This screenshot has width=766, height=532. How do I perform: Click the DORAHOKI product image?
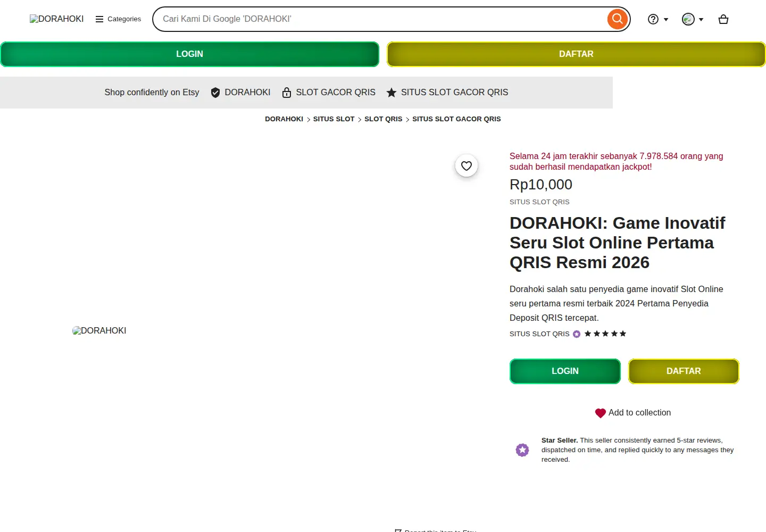click(x=99, y=331)
